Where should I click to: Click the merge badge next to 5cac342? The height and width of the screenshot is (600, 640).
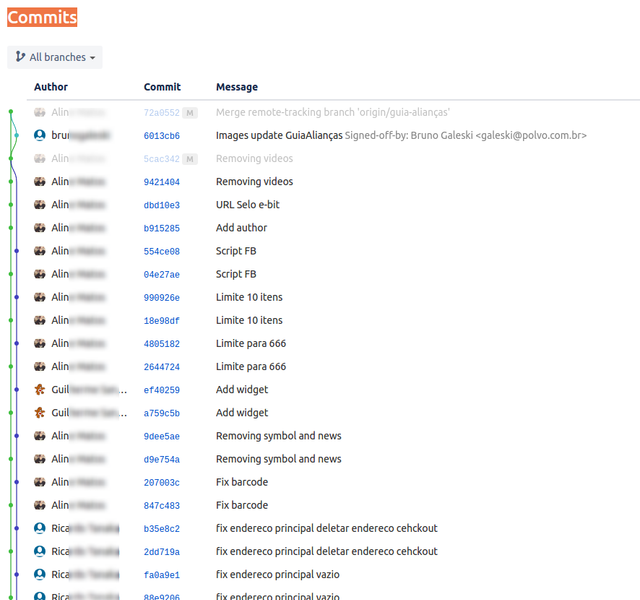point(190,159)
